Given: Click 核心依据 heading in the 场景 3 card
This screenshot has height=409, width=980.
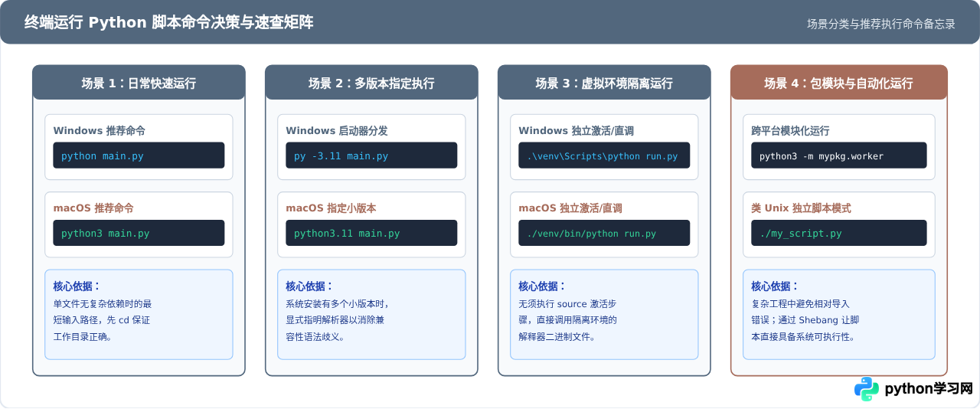Looking at the screenshot, I should coord(542,286).
